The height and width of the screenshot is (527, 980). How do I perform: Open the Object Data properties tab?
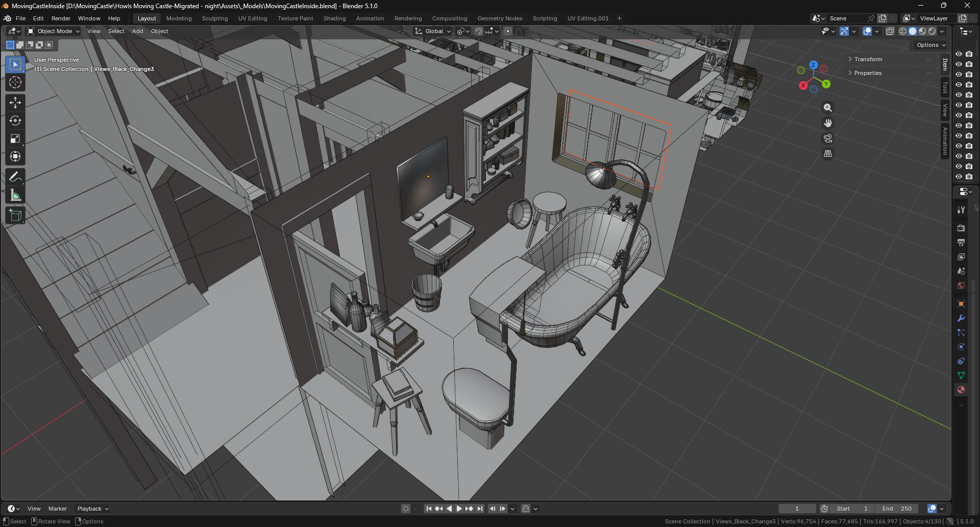pos(961,375)
